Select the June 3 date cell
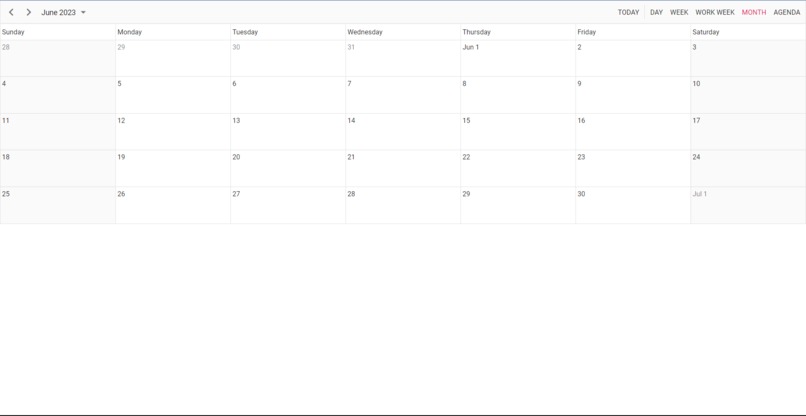 tap(748, 59)
